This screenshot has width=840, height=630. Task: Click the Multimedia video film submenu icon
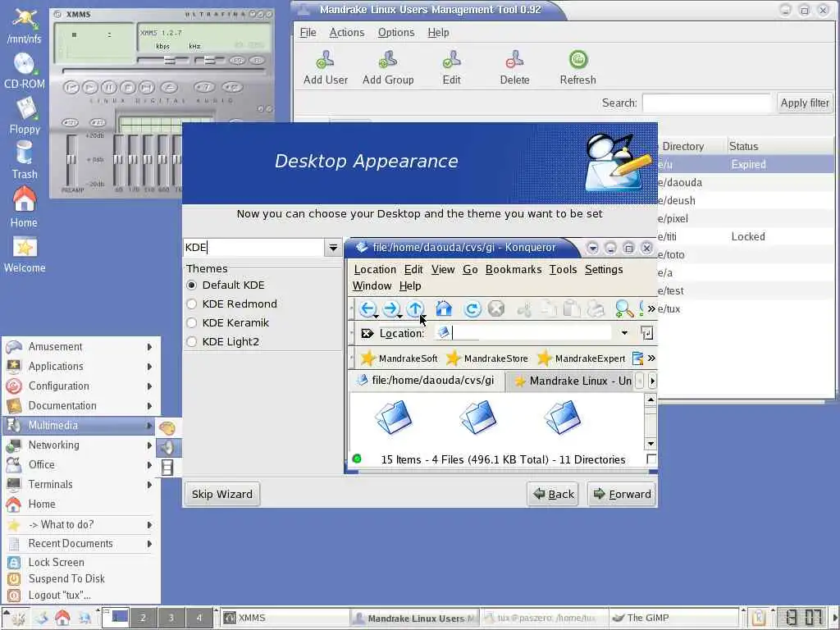[167, 468]
